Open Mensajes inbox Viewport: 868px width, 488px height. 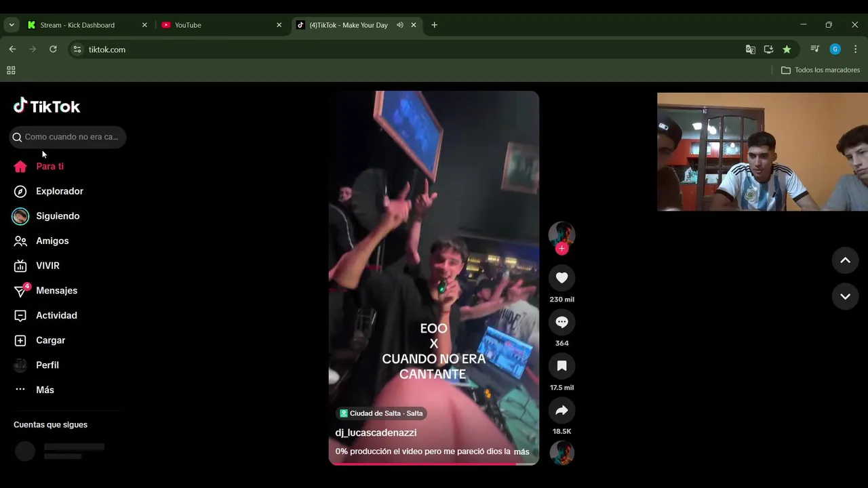click(56, 291)
